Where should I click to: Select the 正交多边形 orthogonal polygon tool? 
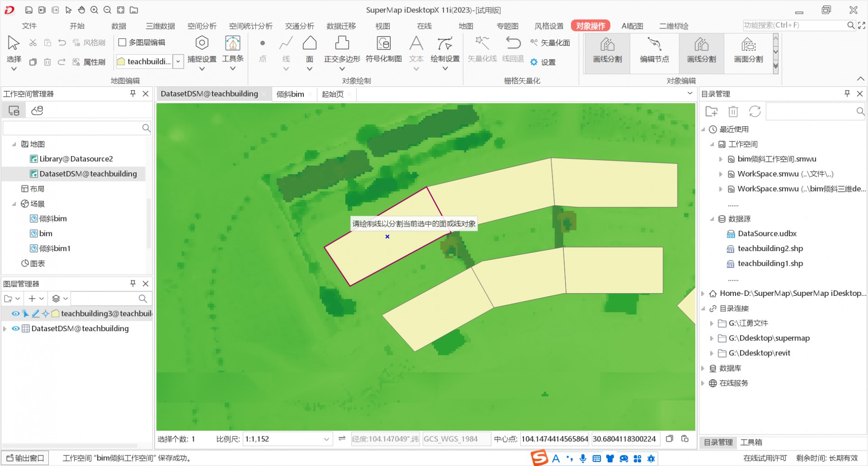tap(342, 43)
